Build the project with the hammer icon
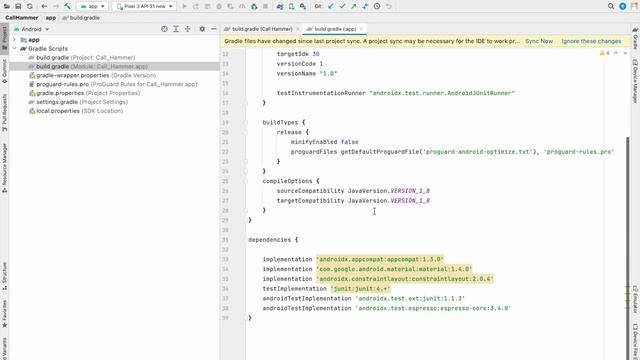The height and width of the screenshot is (360, 640). tap(68, 6)
